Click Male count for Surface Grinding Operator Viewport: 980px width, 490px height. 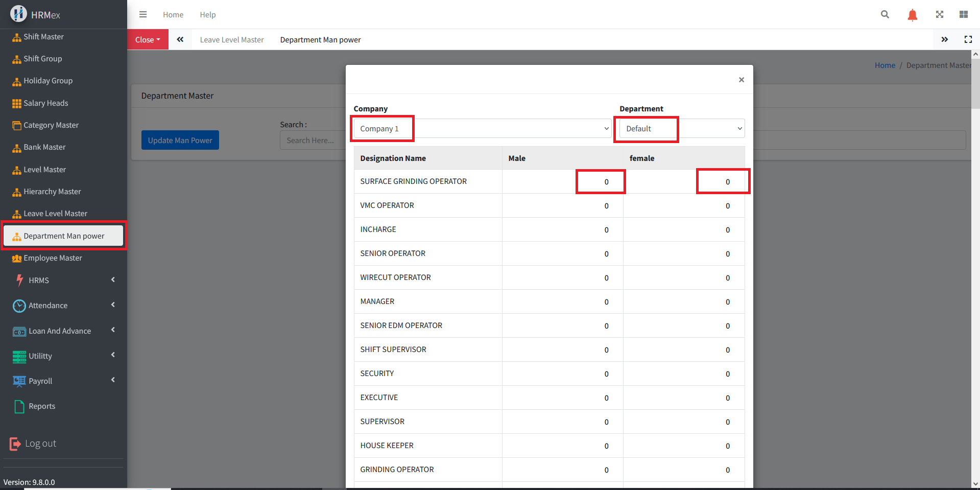[x=601, y=182]
